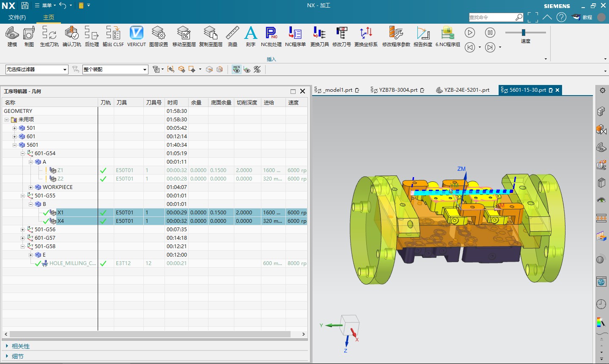609x364 pixels.
Task: Click the 修改刀号 modify tool number icon
Action: tap(341, 36)
